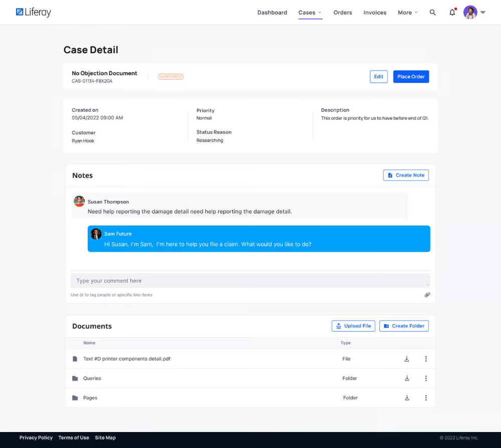Open the notifications bell icon
The width and height of the screenshot is (501, 448).
(452, 13)
